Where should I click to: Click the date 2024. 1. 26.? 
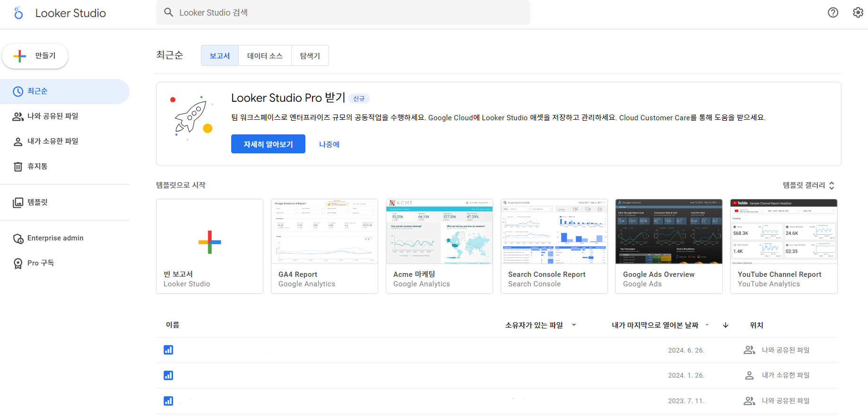coord(686,375)
